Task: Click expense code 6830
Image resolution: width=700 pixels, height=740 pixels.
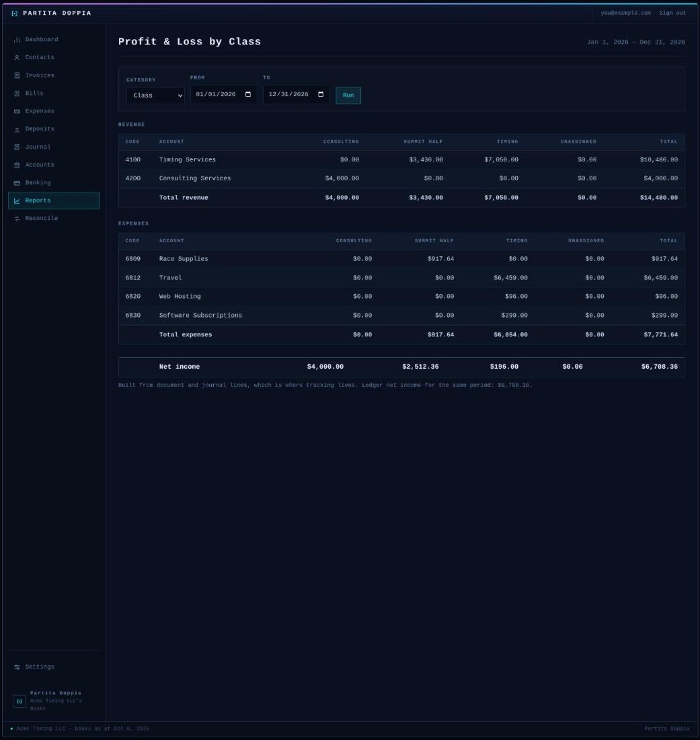Action: [133, 316]
